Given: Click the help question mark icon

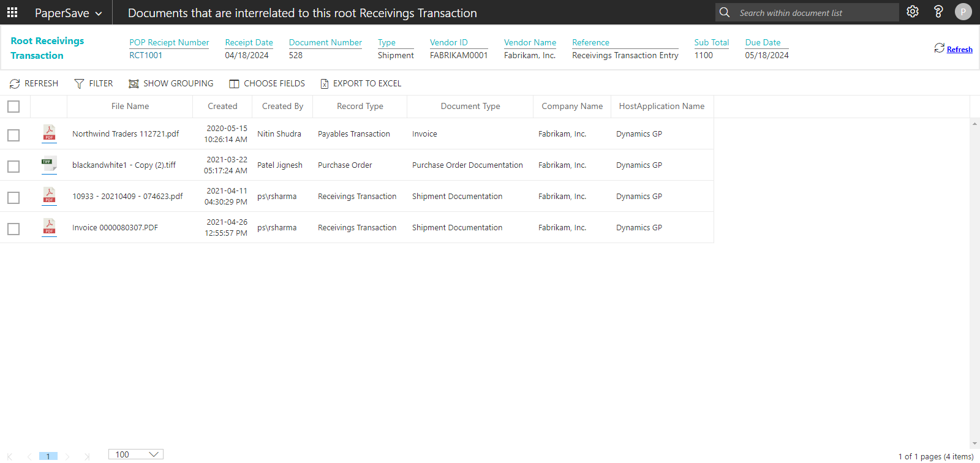Looking at the screenshot, I should click(x=938, y=12).
